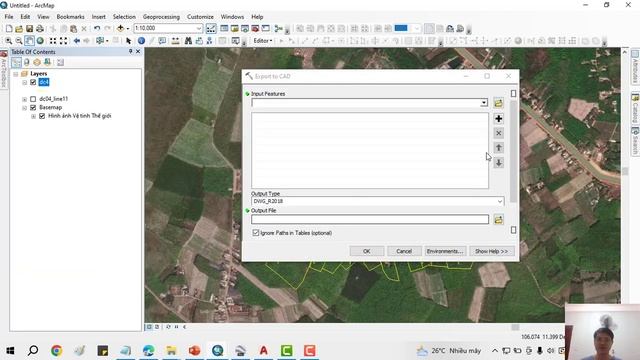This screenshot has height=360, width=640.
Task: Select the Zoom Out magnifier tool
Action: coord(19,41)
